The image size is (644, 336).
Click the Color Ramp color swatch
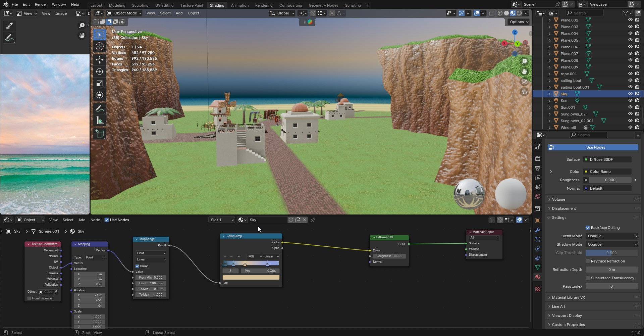tap(251, 277)
